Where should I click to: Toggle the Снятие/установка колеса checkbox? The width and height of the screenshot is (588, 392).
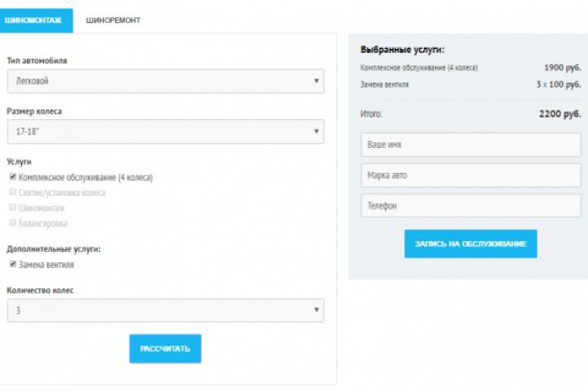13,193
